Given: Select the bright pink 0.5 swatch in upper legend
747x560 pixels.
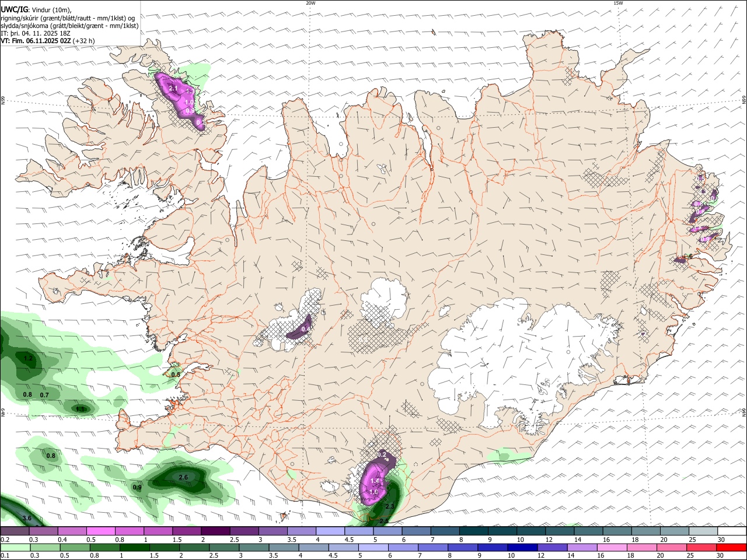Looking at the screenshot, I should pos(100,531).
